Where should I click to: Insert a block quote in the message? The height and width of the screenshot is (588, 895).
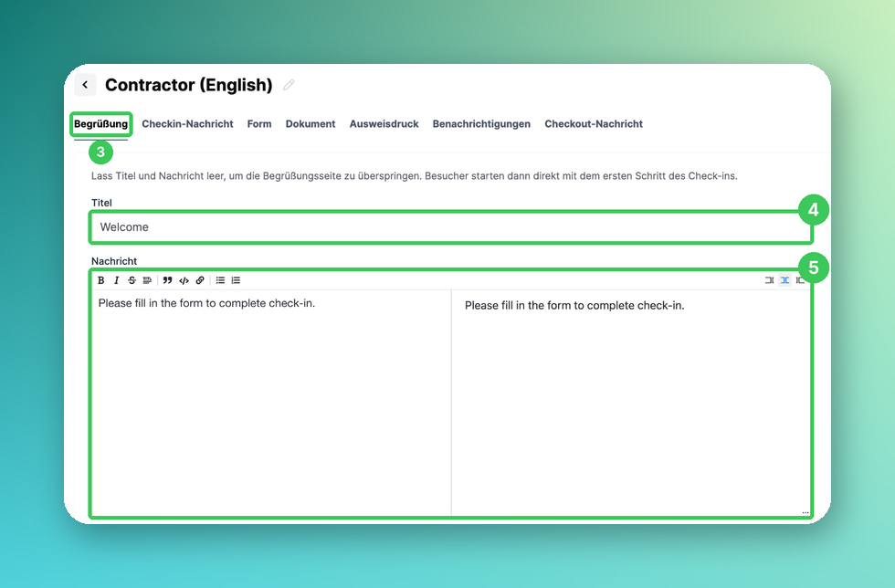(167, 280)
